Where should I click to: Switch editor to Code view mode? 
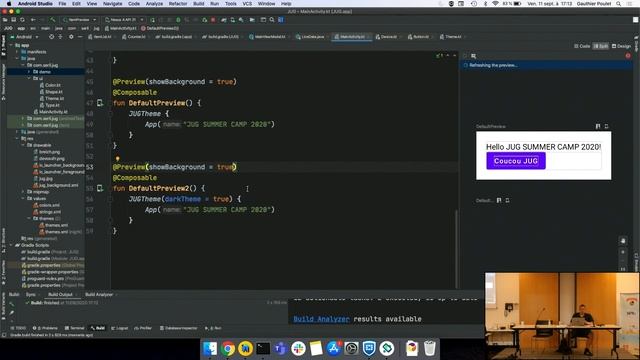[582, 46]
